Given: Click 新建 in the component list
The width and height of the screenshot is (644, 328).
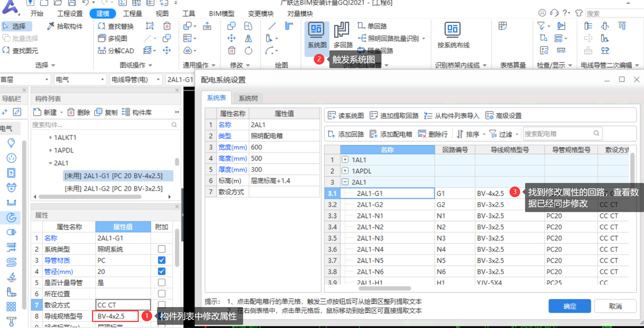Looking at the screenshot, I should tap(45, 113).
